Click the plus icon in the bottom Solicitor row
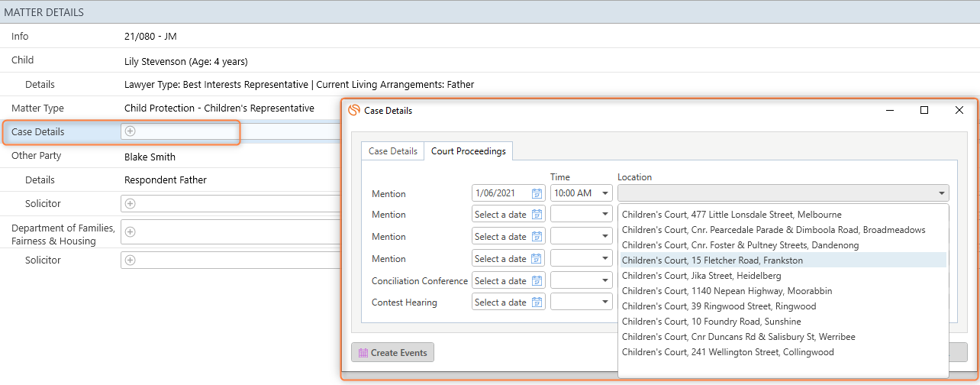The image size is (980, 385). 130,260
